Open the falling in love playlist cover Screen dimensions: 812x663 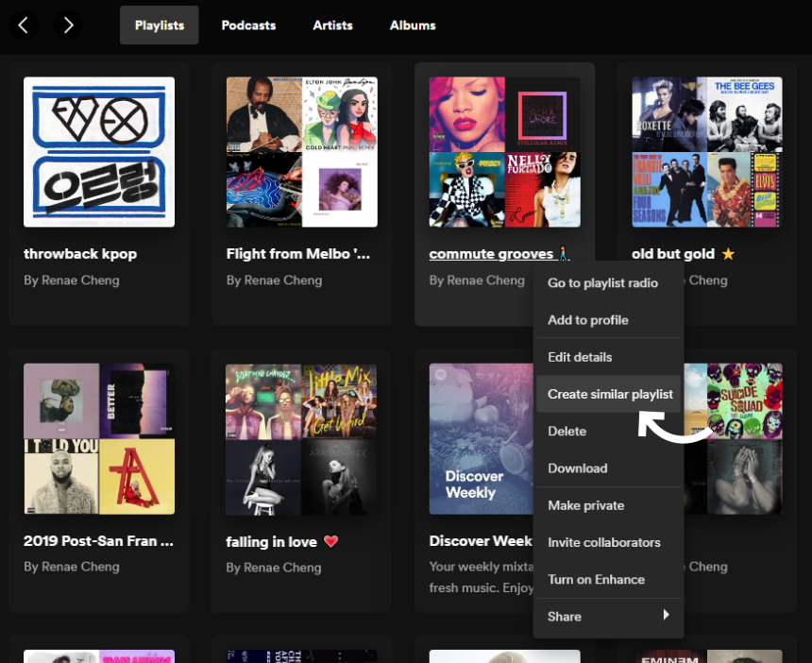301,439
